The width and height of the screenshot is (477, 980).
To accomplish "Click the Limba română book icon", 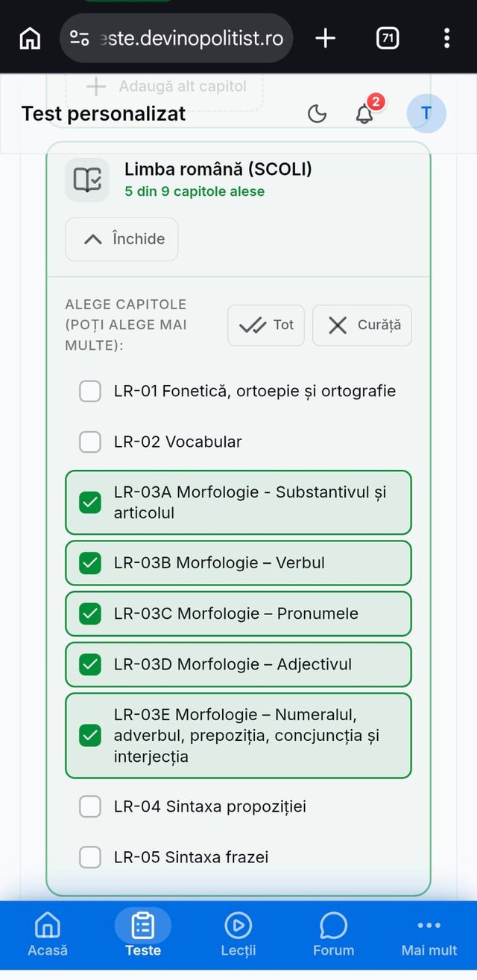I will pyautogui.click(x=87, y=179).
